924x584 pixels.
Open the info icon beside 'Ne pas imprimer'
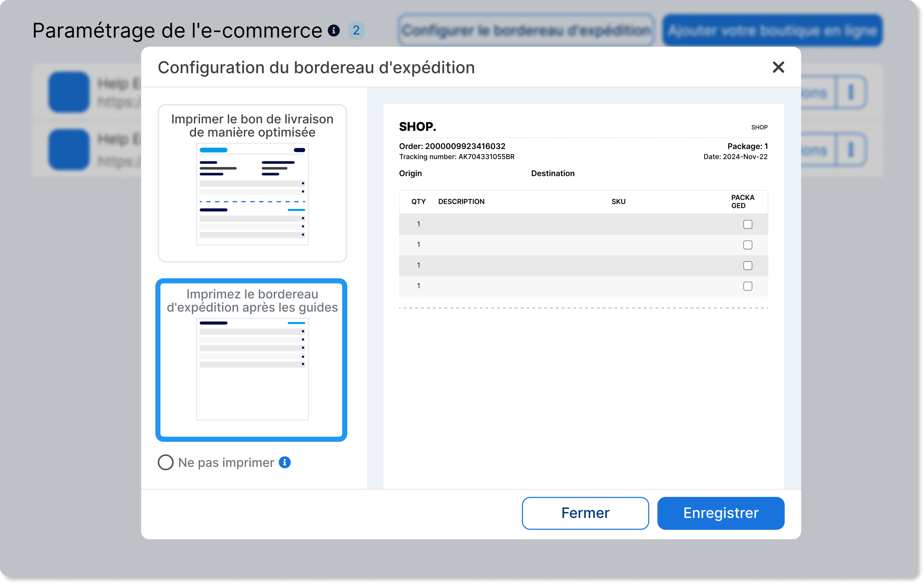pyautogui.click(x=285, y=462)
